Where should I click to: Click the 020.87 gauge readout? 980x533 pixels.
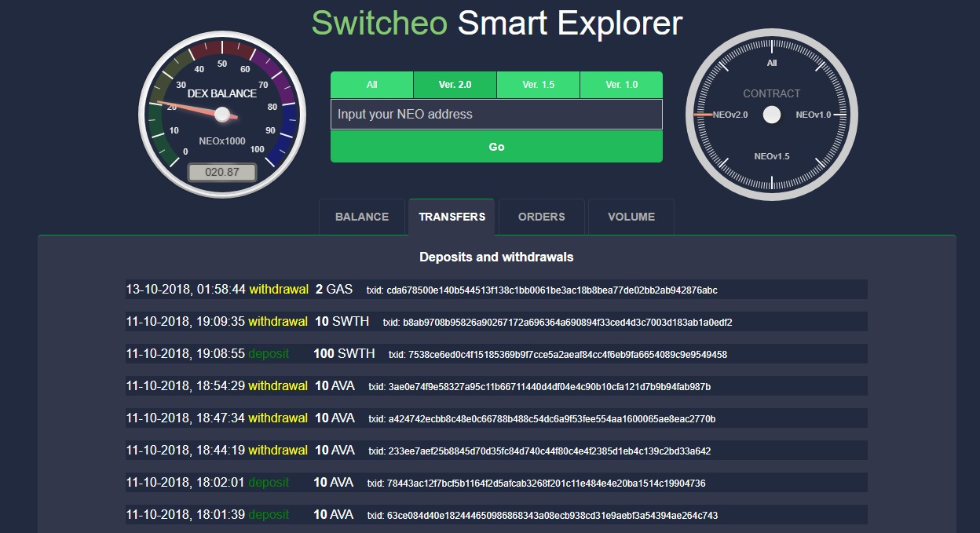pyautogui.click(x=221, y=172)
